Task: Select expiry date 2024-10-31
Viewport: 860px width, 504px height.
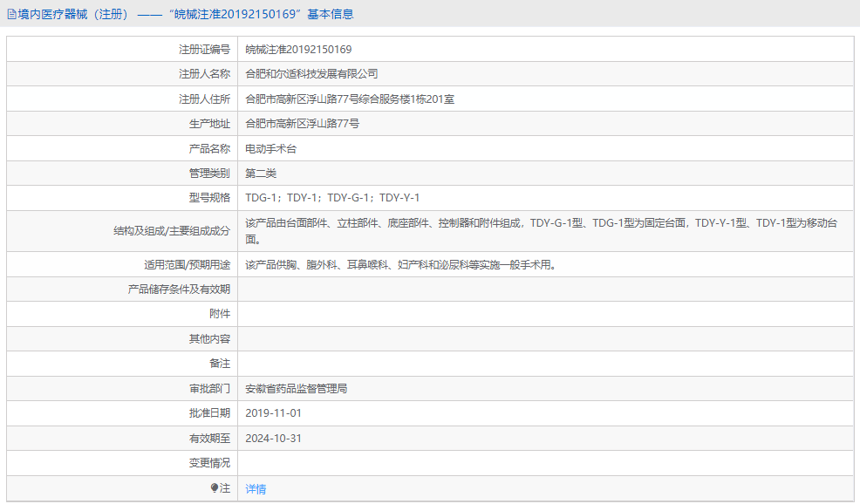Action: coord(273,439)
